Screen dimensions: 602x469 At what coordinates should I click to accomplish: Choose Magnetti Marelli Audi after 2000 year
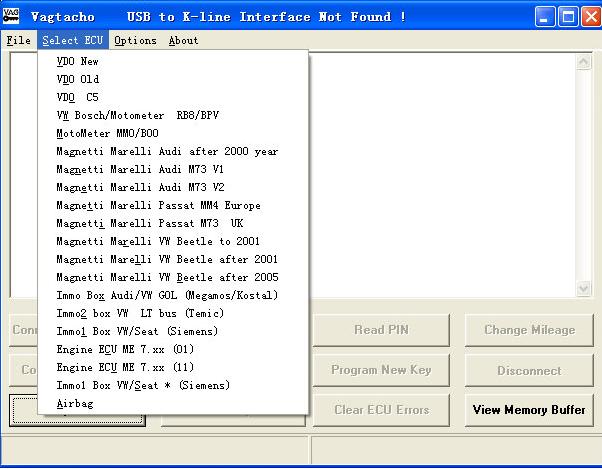173,152
